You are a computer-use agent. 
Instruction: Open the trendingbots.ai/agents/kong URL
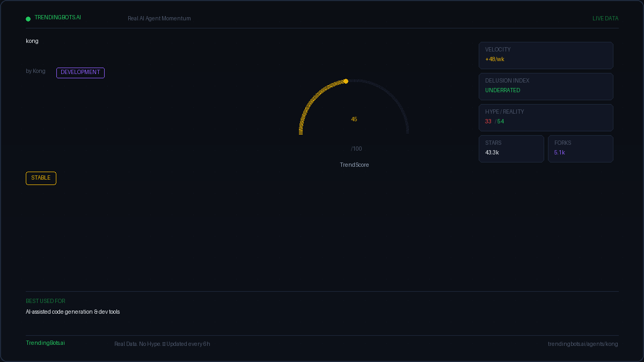point(583,344)
